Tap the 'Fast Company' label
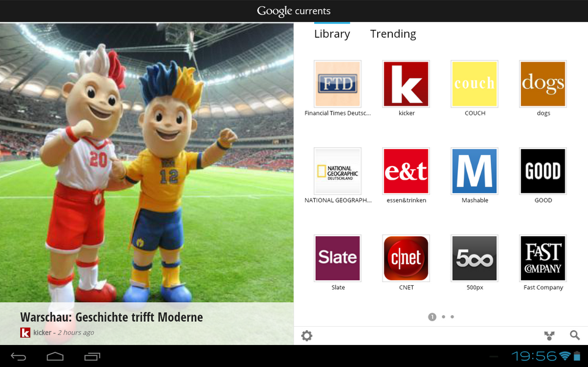 pyautogui.click(x=543, y=288)
